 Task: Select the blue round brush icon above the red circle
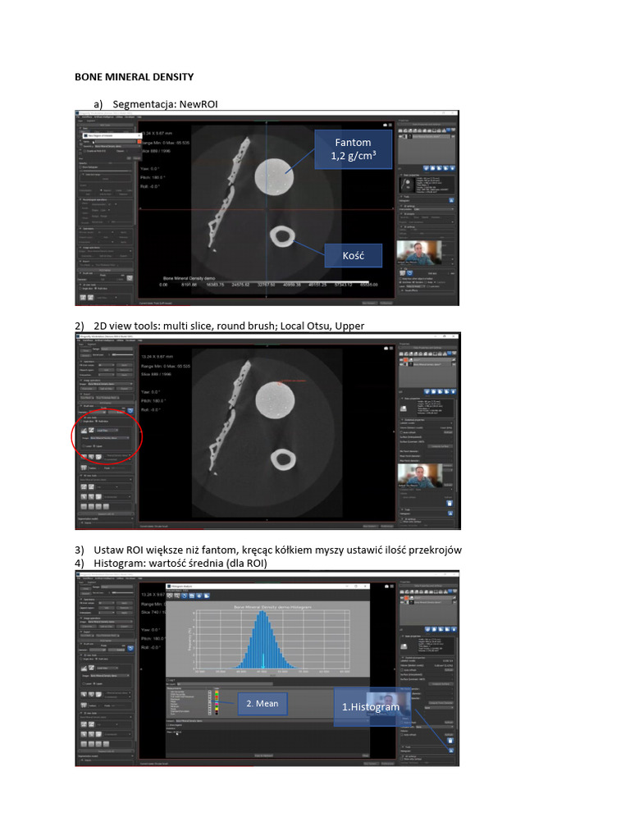pyautogui.click(x=130, y=411)
